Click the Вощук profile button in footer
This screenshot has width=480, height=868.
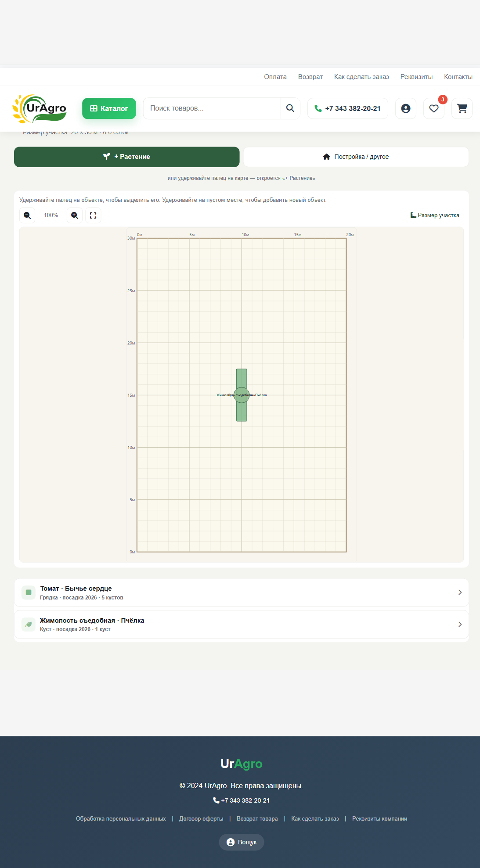coord(242,842)
